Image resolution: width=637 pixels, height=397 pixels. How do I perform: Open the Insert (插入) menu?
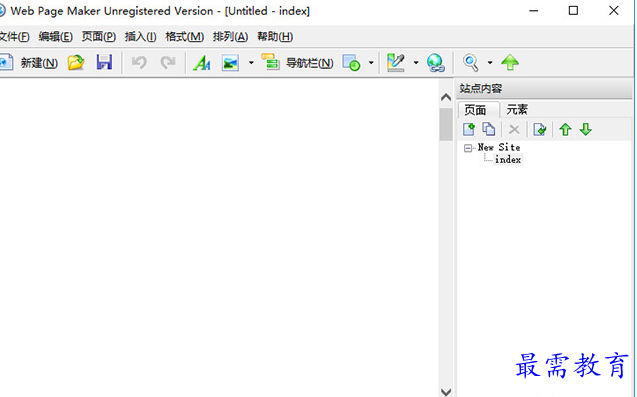141,37
